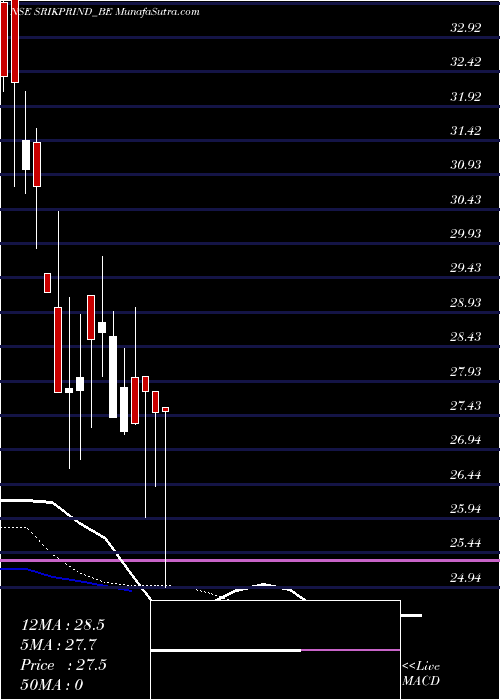The image size is (500, 700).
Task: Click the 30.93 price axis label
Action: coord(465,165)
